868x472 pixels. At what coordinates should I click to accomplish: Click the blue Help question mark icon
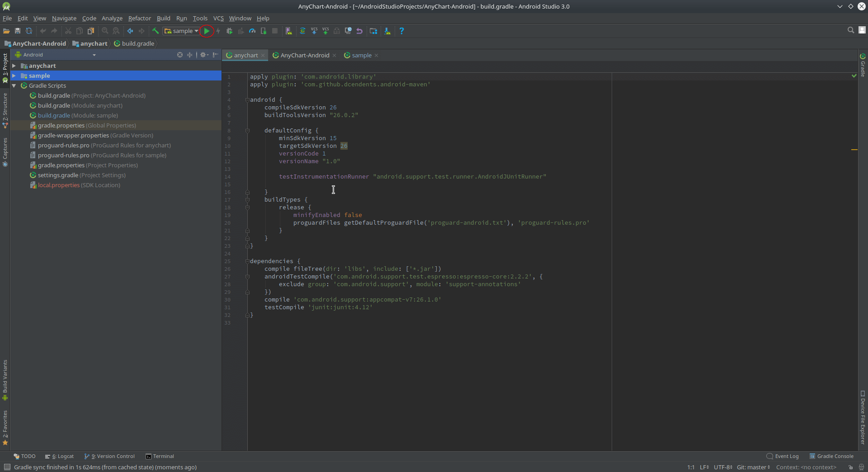[x=401, y=31]
